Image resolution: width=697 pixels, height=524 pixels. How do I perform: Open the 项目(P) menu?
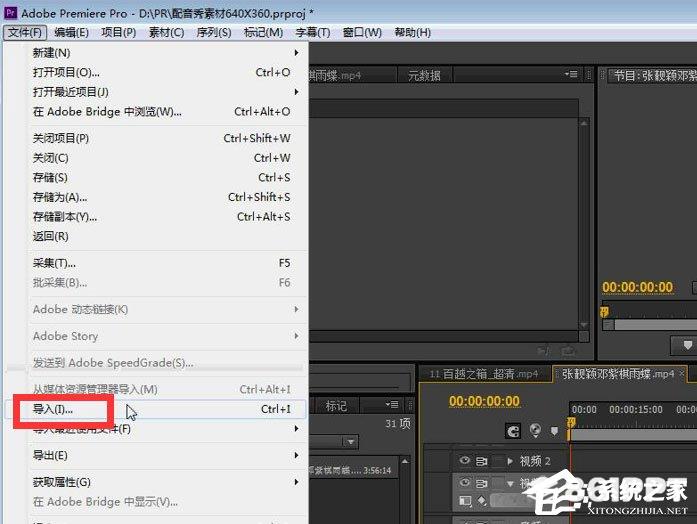tap(119, 32)
